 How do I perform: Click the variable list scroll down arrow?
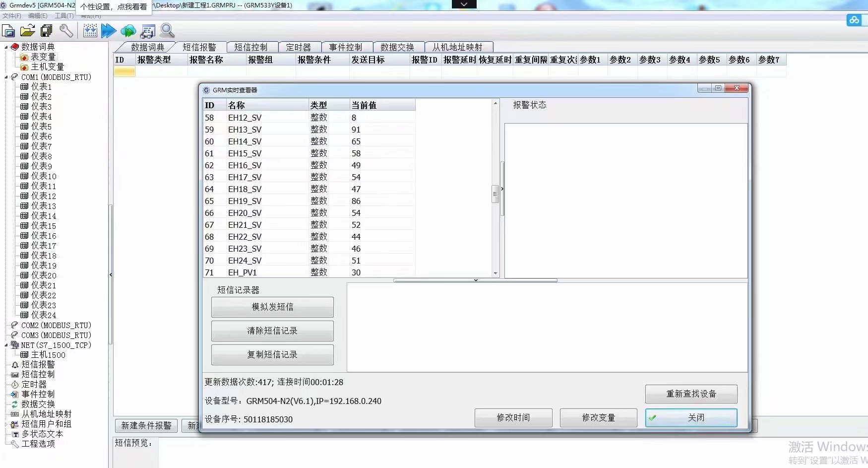tap(495, 273)
